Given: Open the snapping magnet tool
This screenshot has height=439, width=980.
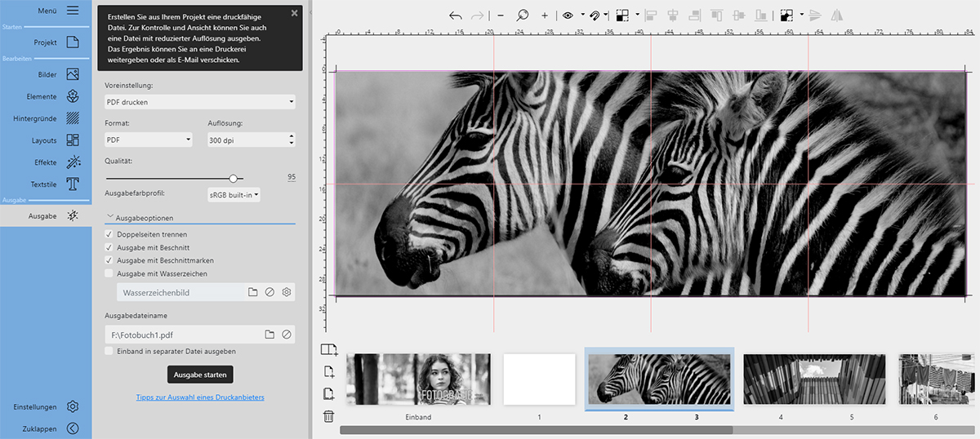Looking at the screenshot, I should pyautogui.click(x=595, y=15).
